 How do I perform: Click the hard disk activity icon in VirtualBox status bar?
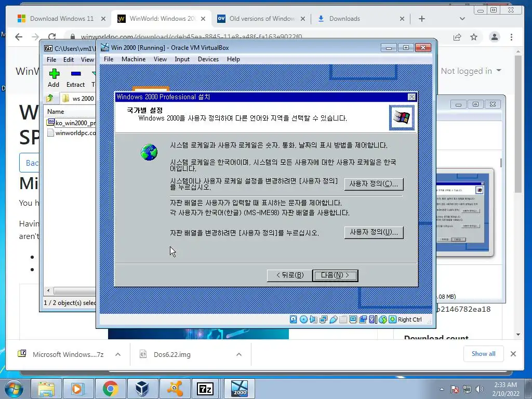click(294, 320)
